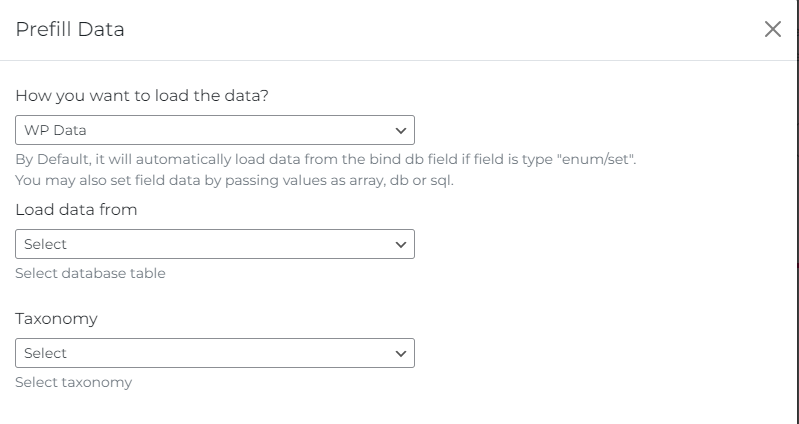Screen dimensions: 799x424
Task: Click the "Select" placeholder under Taxonomy
Action: [x=45, y=353]
